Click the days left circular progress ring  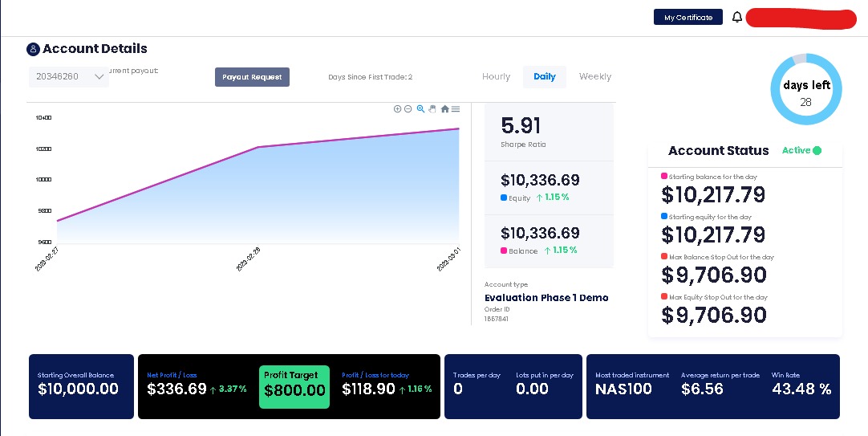click(x=806, y=89)
